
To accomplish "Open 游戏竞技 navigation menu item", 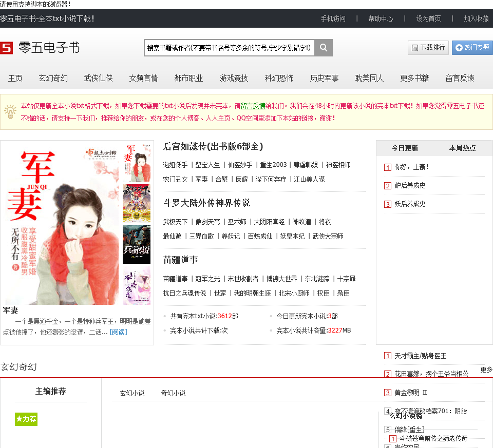I will coord(234,78).
